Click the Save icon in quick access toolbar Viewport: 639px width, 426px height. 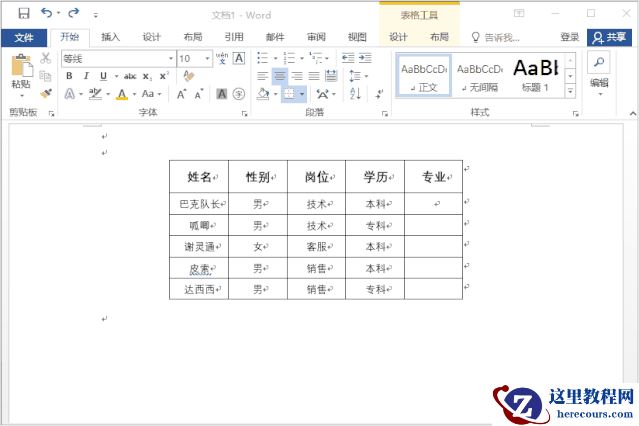tap(24, 13)
